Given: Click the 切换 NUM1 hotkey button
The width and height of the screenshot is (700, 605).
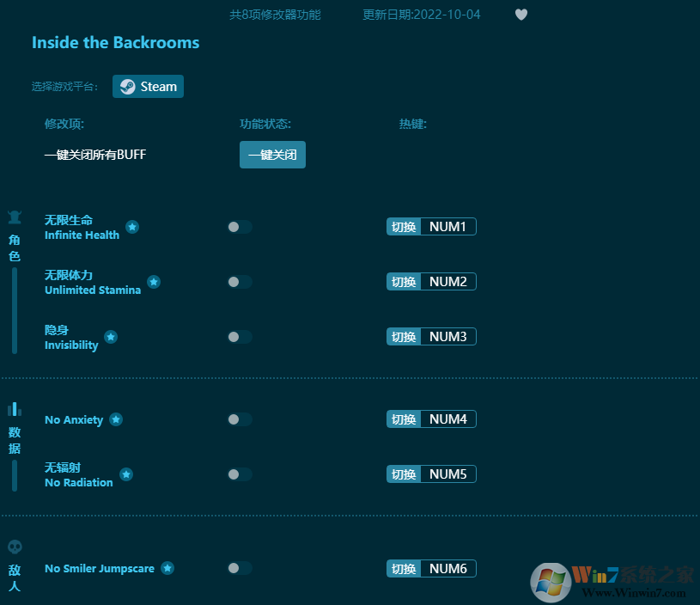Looking at the screenshot, I should (430, 226).
